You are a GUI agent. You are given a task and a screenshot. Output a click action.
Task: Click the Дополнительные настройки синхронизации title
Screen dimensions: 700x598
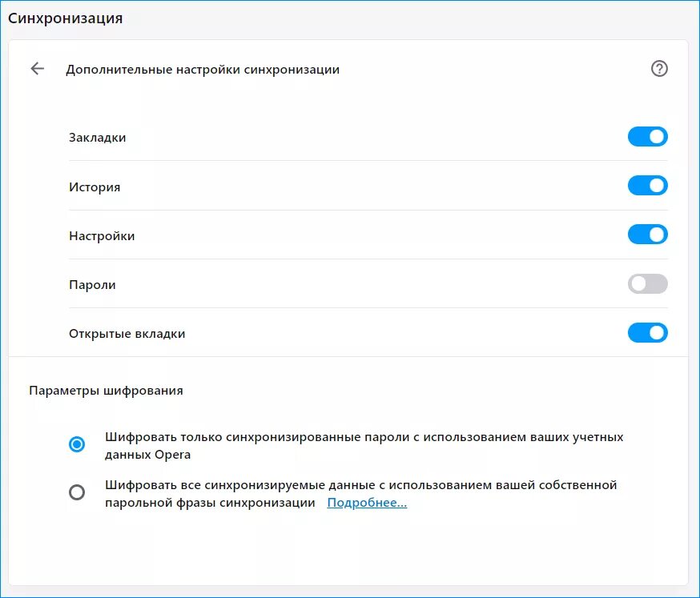pyautogui.click(x=203, y=70)
